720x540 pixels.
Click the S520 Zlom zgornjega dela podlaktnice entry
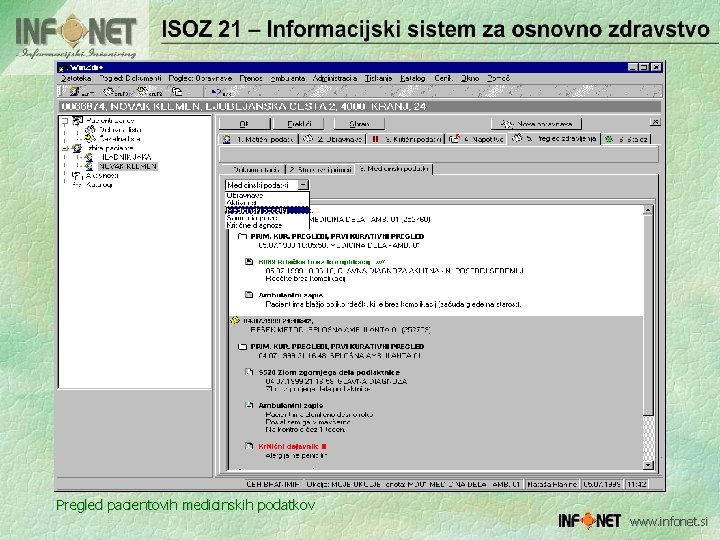click(329, 372)
